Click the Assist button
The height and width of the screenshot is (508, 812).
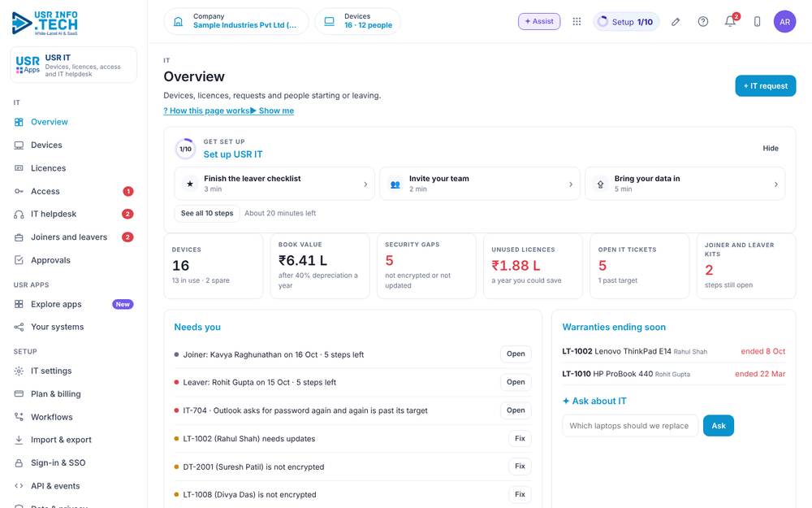pyautogui.click(x=539, y=22)
